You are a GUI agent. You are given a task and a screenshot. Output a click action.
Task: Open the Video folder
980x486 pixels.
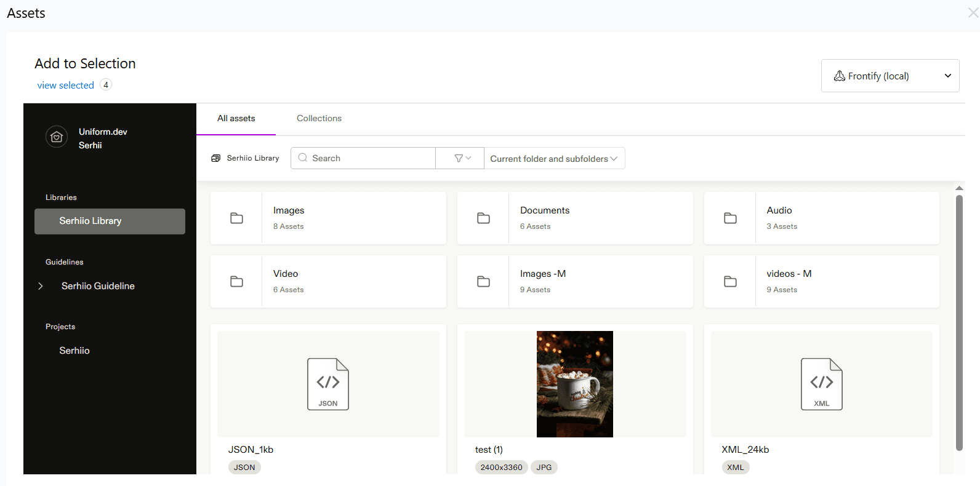328,282
